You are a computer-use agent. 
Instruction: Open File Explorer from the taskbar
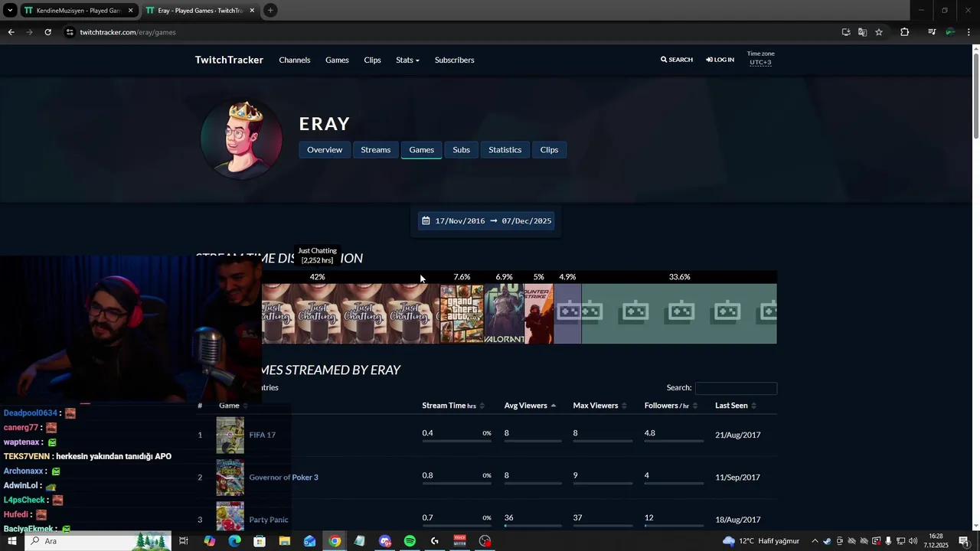[285, 541]
